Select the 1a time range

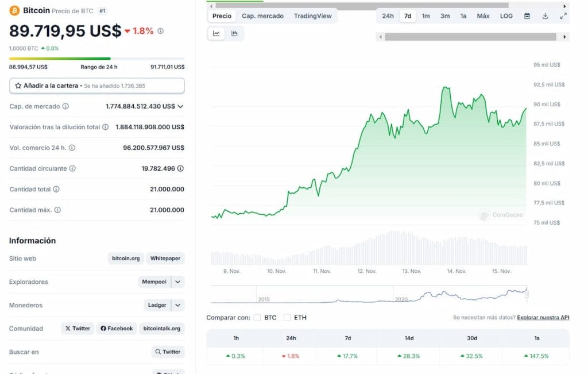[x=463, y=16]
